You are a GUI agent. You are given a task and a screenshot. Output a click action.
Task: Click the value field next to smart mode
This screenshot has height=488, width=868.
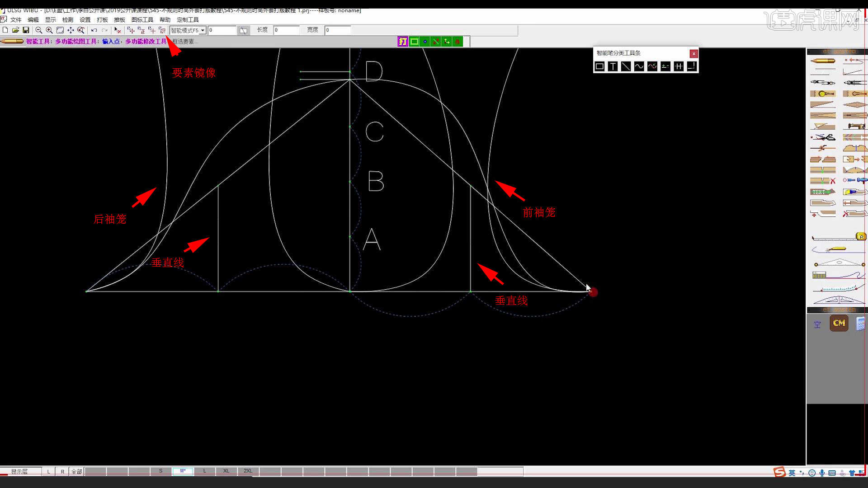click(222, 30)
